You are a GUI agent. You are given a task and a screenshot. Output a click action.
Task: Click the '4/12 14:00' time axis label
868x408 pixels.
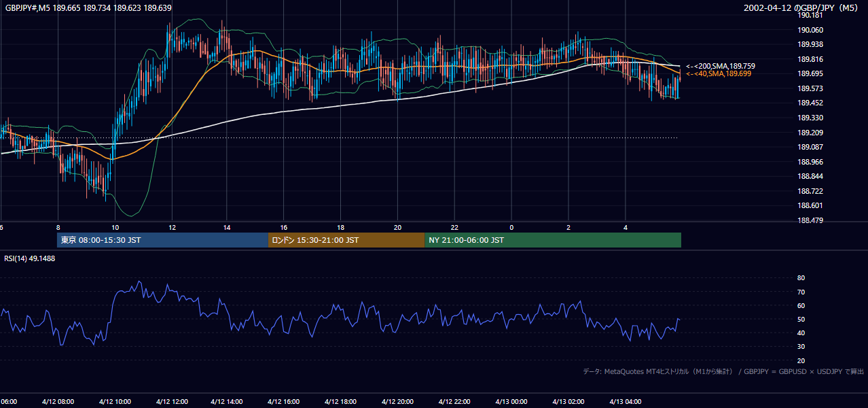tap(226, 402)
